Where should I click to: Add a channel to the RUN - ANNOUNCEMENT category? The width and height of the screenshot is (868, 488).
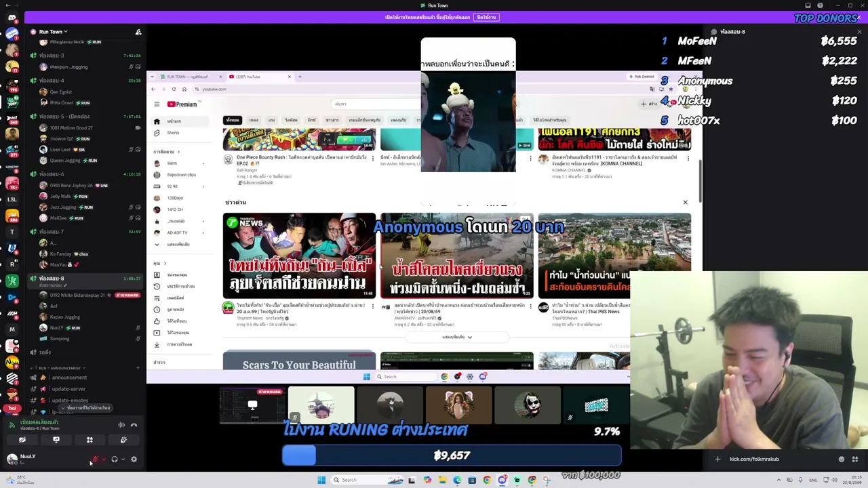click(138, 368)
